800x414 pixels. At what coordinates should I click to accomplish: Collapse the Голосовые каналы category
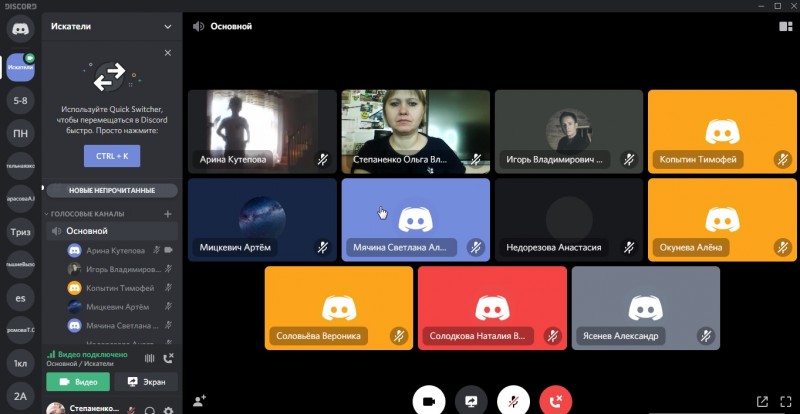pyautogui.click(x=88, y=214)
